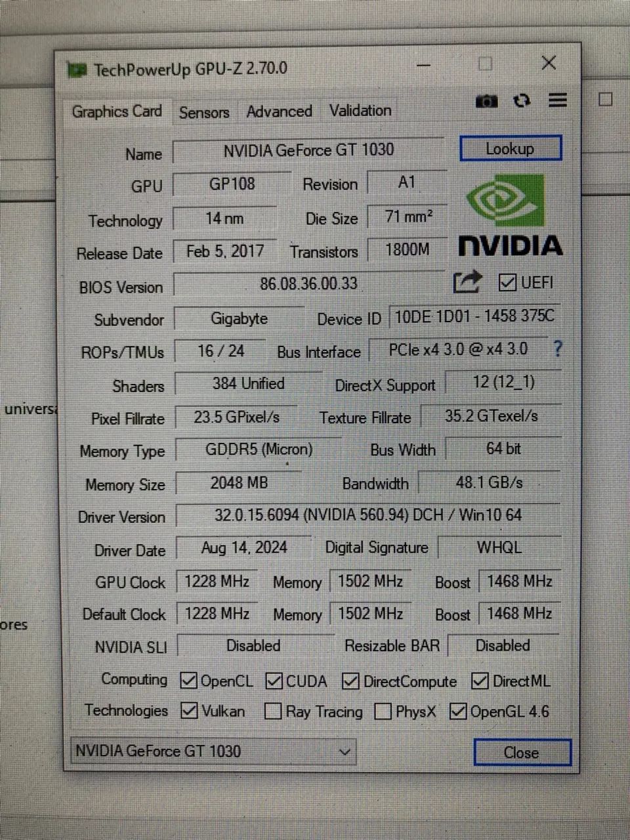Click the Resizable BAR Disabled value

pos(503,646)
